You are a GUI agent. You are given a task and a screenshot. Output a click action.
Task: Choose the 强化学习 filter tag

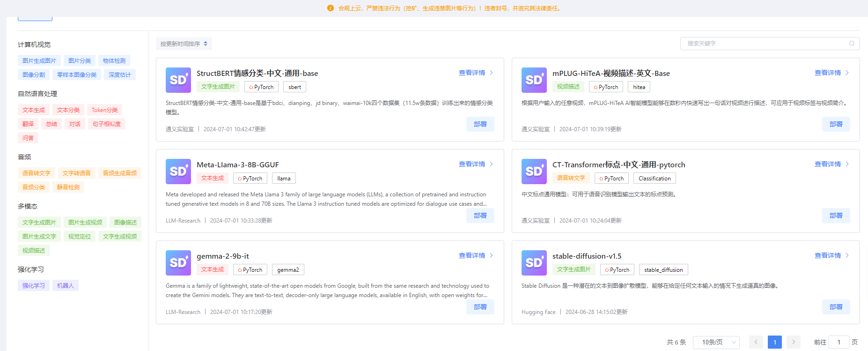pos(34,285)
